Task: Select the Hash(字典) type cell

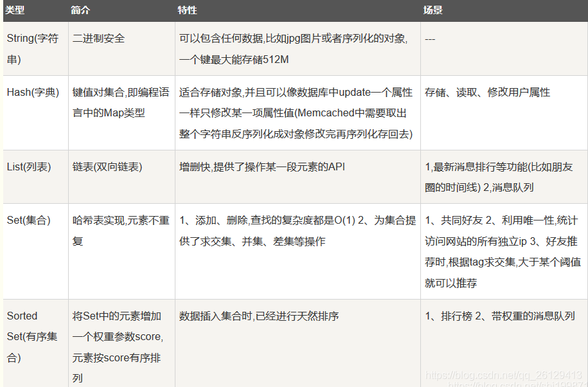Action: point(35,113)
